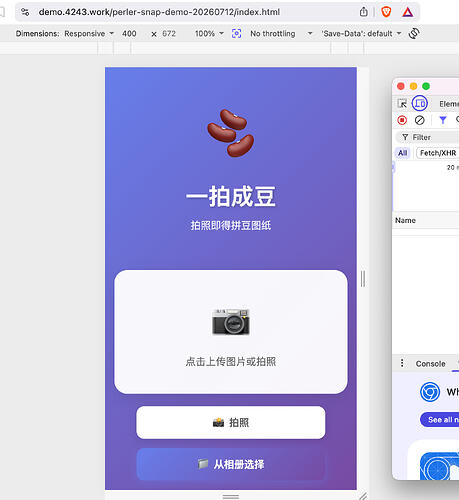This screenshot has width=459, height=500.
Task: Open the No throttling dropdown
Action: (x=281, y=34)
